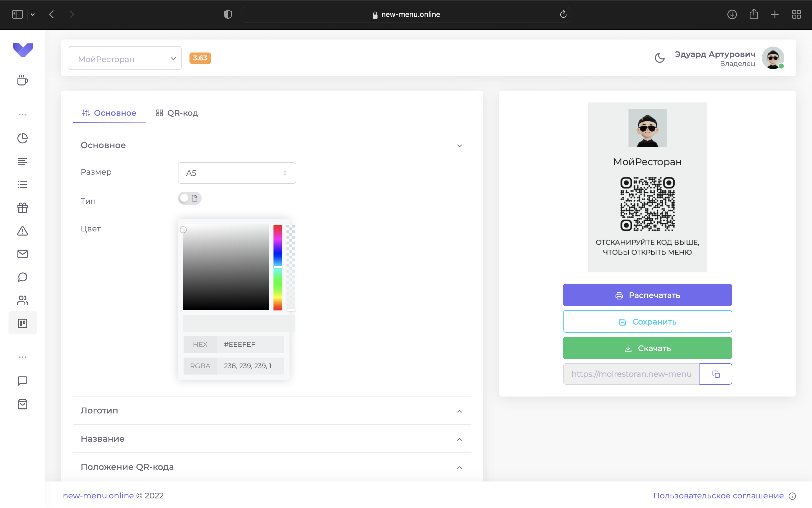Open a new tab with plus icon
Screen dimensions: 812x508
coord(775,14)
